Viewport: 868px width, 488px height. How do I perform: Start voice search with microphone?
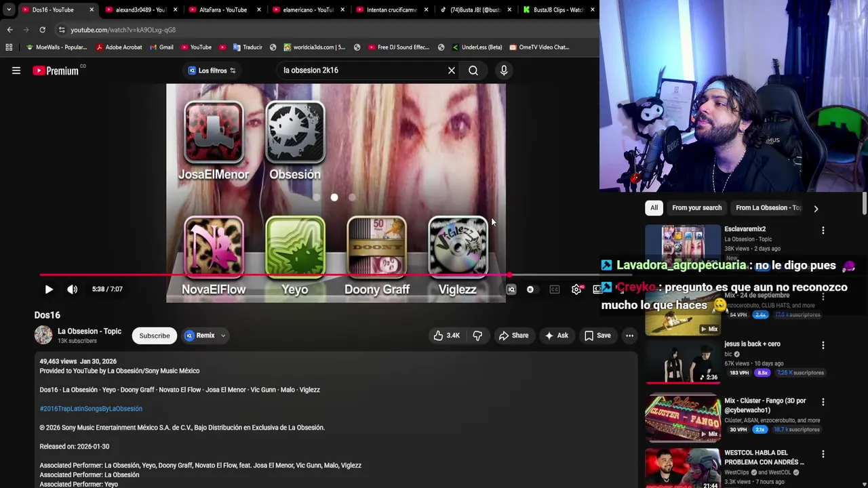(504, 70)
